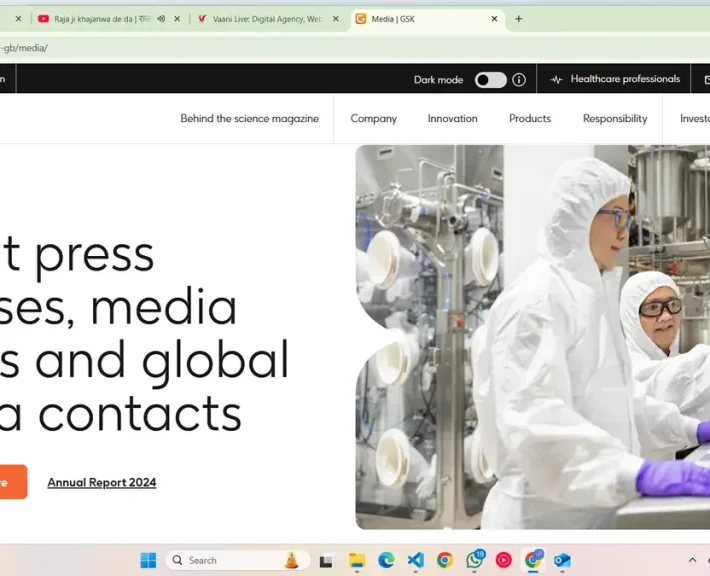The height and width of the screenshot is (576, 710).
Task: Open WhatsApp from the taskbar
Action: [x=474, y=561]
